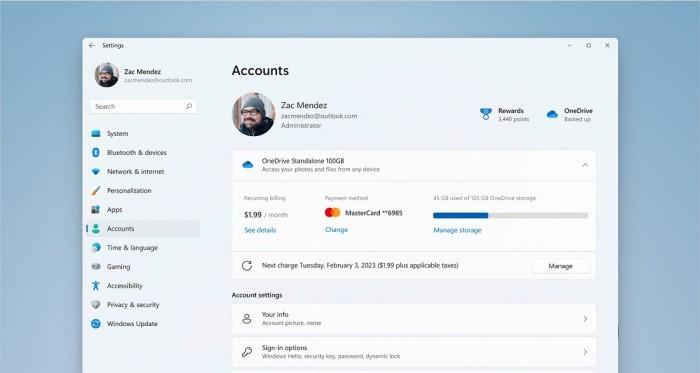The image size is (700, 373).
Task: Click the Rewards 3,440 points label
Action: [x=513, y=115]
